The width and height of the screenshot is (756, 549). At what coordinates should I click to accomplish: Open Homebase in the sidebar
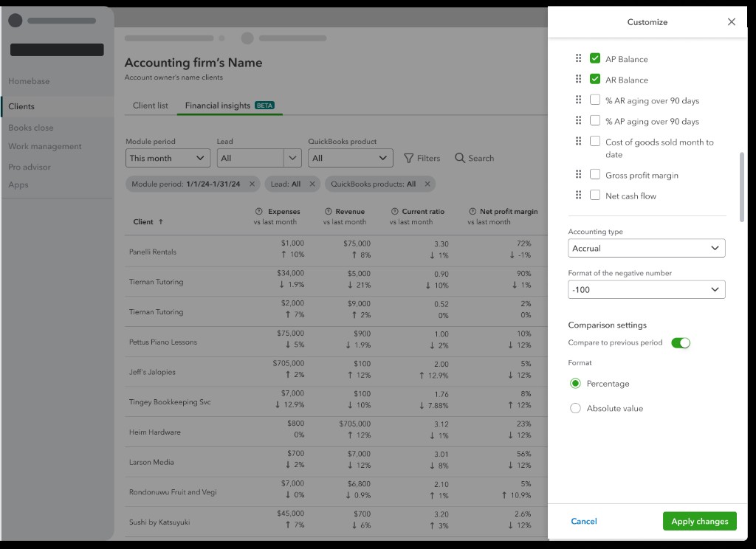29,81
